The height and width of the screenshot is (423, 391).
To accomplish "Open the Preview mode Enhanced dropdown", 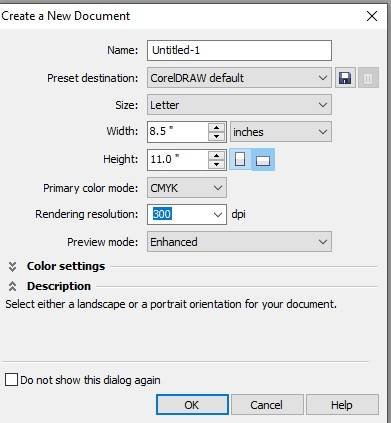I will tap(239, 242).
